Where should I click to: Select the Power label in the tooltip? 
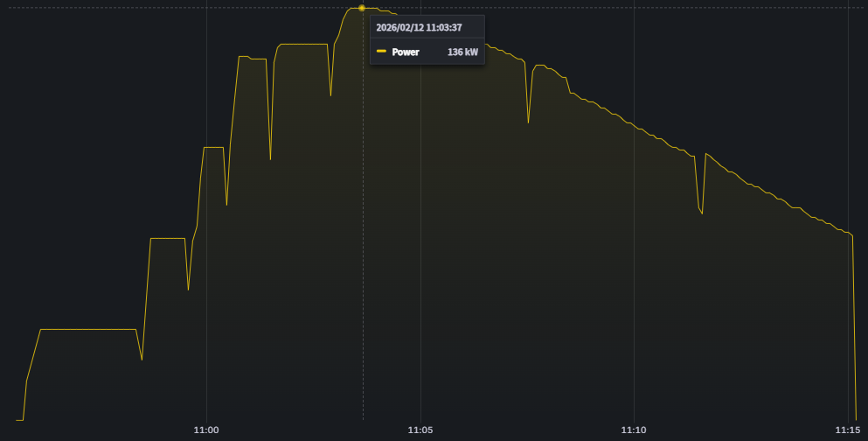point(406,52)
